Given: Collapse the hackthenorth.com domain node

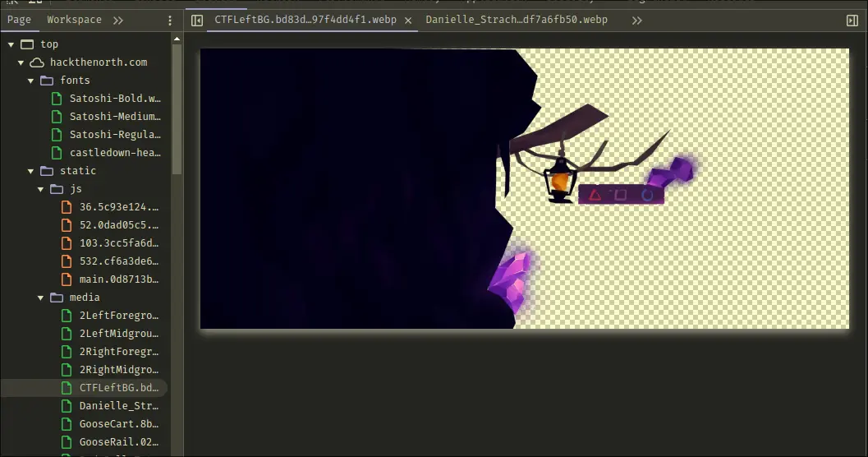Looking at the screenshot, I should click(21, 62).
